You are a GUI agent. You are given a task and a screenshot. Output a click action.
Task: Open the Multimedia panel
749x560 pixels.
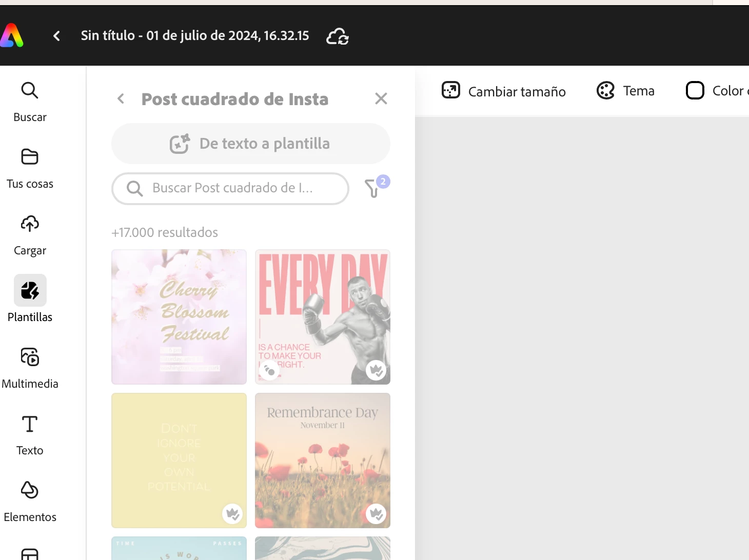(30, 369)
